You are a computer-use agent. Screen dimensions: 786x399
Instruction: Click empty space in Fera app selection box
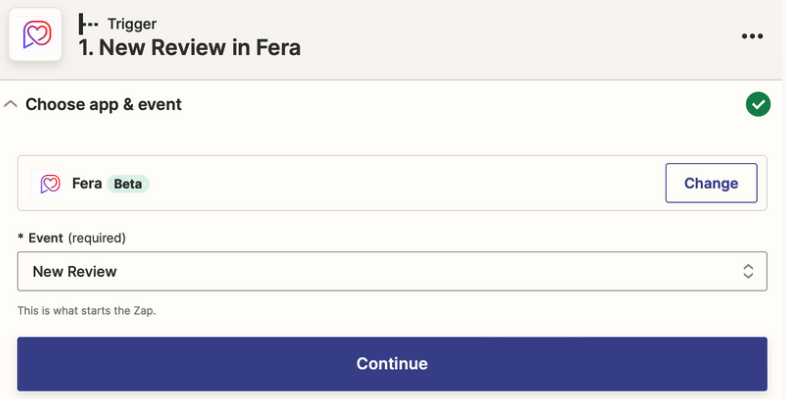click(401, 183)
